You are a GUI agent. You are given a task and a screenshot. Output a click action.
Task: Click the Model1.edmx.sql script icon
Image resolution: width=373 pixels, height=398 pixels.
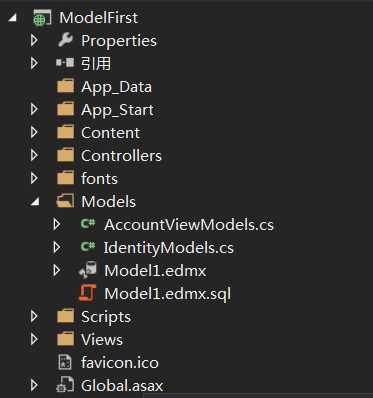[x=88, y=293]
